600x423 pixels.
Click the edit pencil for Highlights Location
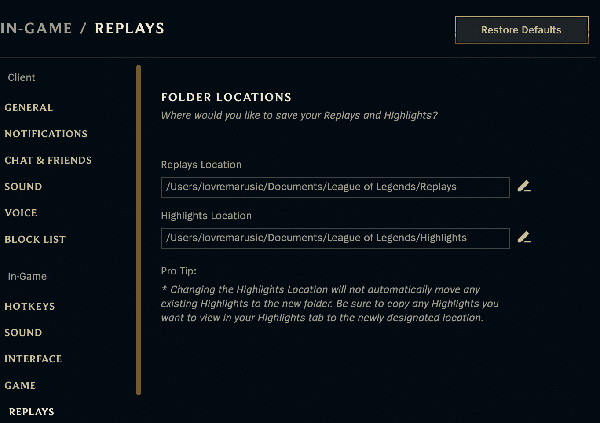(524, 237)
